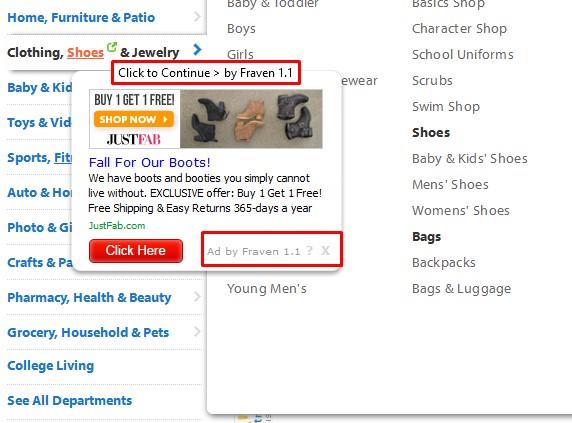
Task: Click the question mark in the ad footer
Action: point(309,251)
